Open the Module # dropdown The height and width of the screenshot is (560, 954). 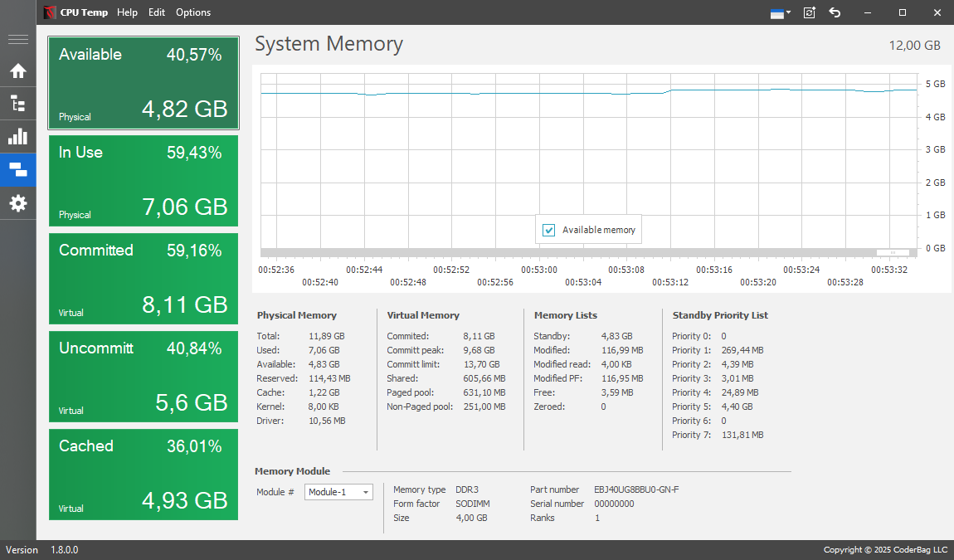pyautogui.click(x=338, y=492)
